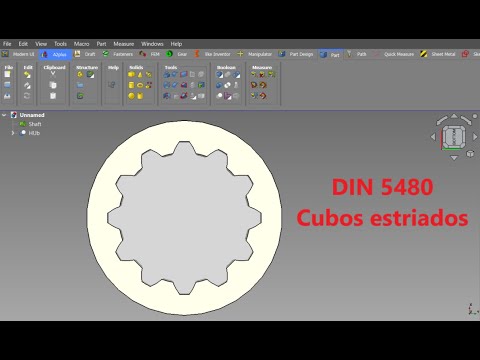
Task: Click the save icon in File group
Action: [7, 96]
